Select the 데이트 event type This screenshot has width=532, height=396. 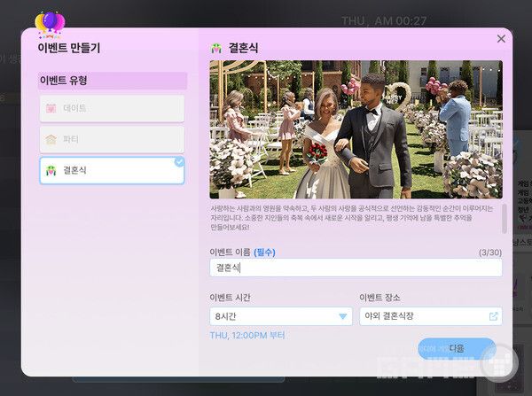112,108
